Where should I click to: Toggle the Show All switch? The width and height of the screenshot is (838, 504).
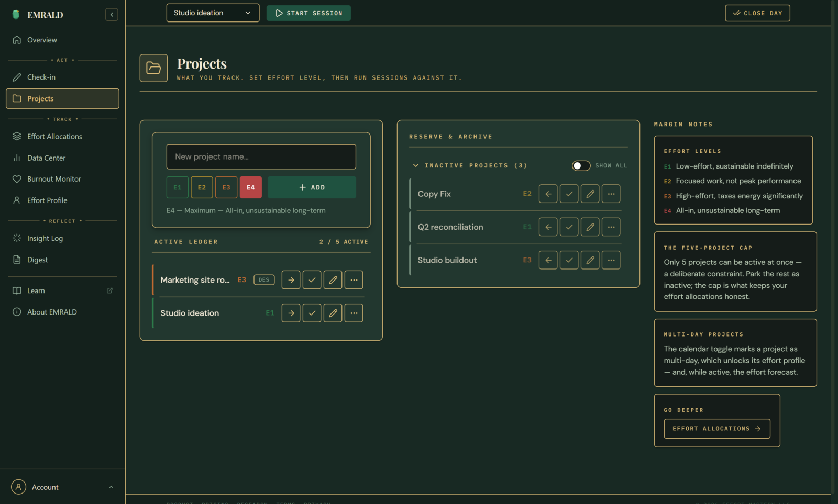click(x=581, y=165)
